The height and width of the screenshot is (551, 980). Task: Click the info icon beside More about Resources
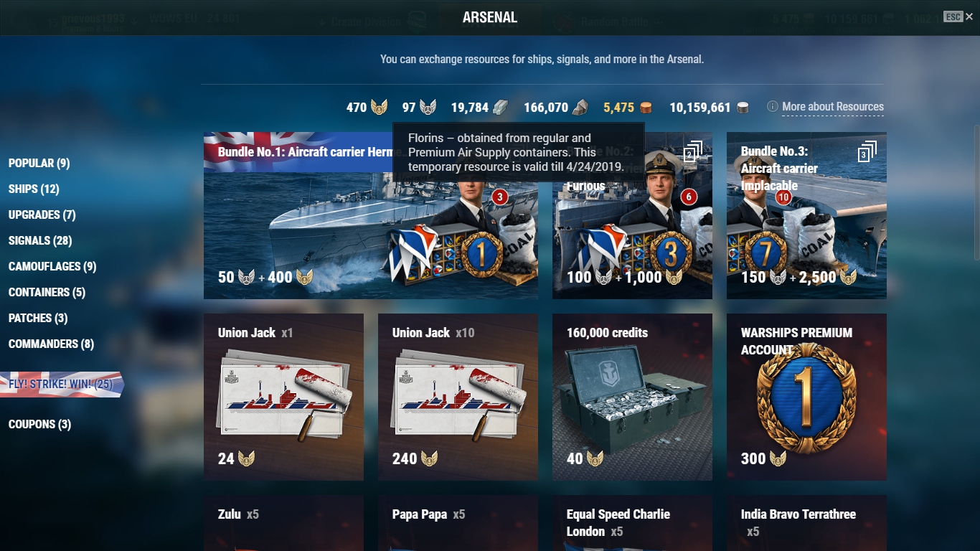773,107
